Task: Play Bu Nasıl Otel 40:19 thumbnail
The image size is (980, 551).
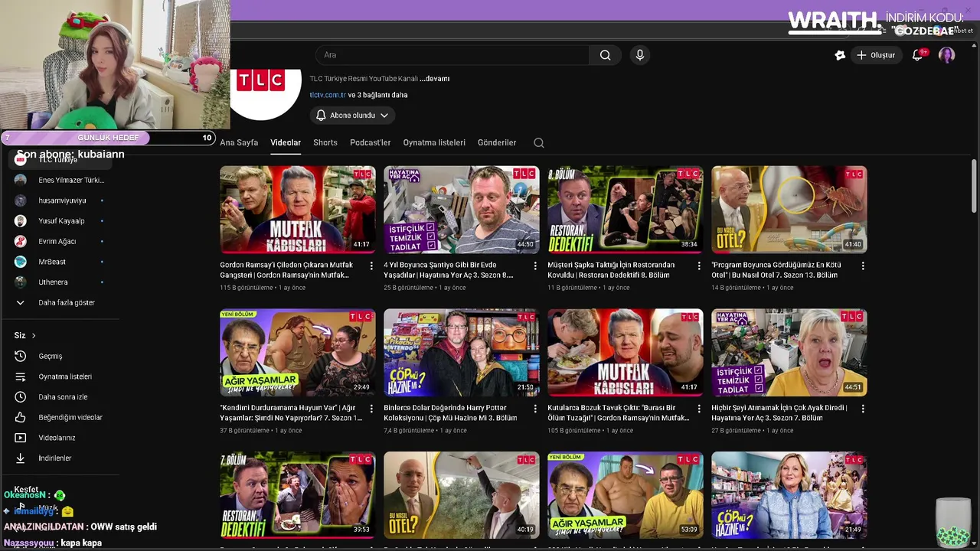Action: tap(462, 495)
